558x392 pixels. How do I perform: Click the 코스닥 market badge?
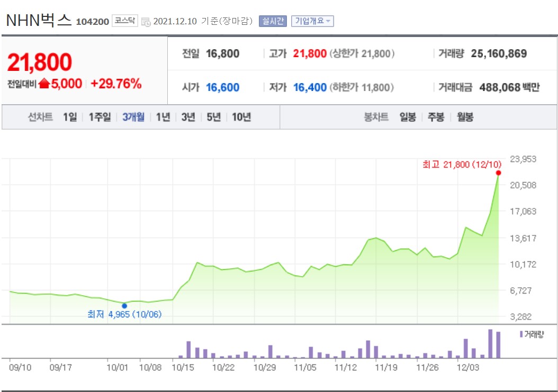click(124, 21)
